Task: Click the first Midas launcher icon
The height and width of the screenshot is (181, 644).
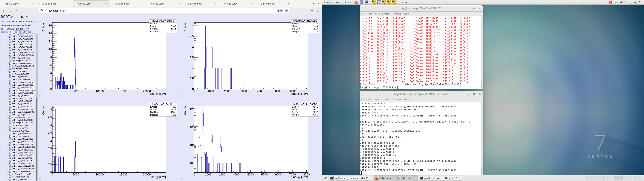Action: 374,2
